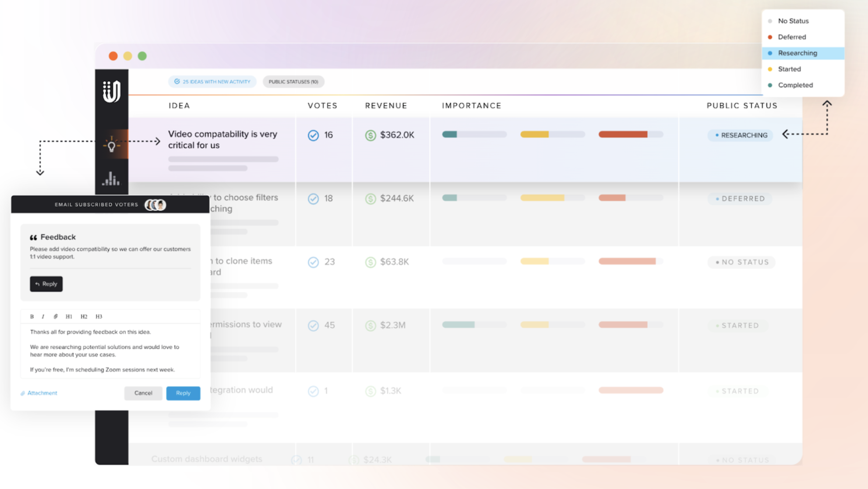Click the Public Statuses (10) filter pill
The image size is (868, 489).
[293, 81]
